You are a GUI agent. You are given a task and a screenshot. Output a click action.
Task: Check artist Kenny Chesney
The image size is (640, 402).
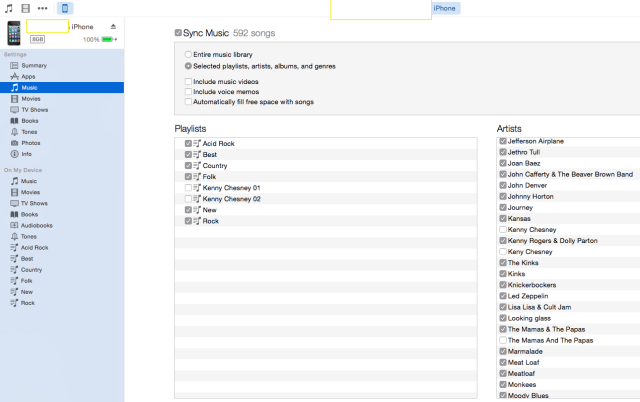pyautogui.click(x=503, y=229)
